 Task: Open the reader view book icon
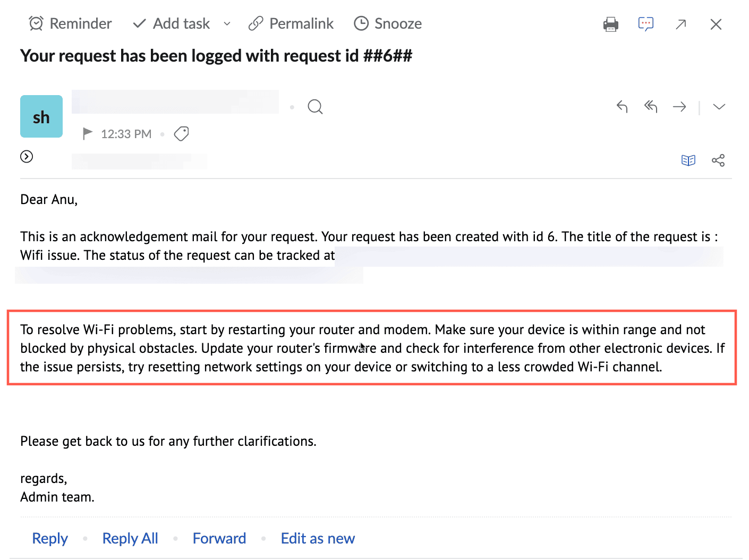[688, 160]
